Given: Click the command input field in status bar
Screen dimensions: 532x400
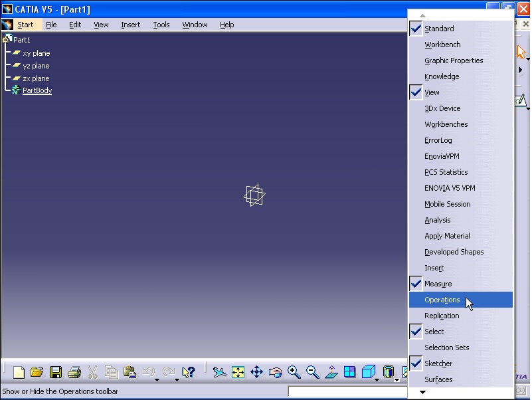Looking at the screenshot, I should click(x=347, y=391).
